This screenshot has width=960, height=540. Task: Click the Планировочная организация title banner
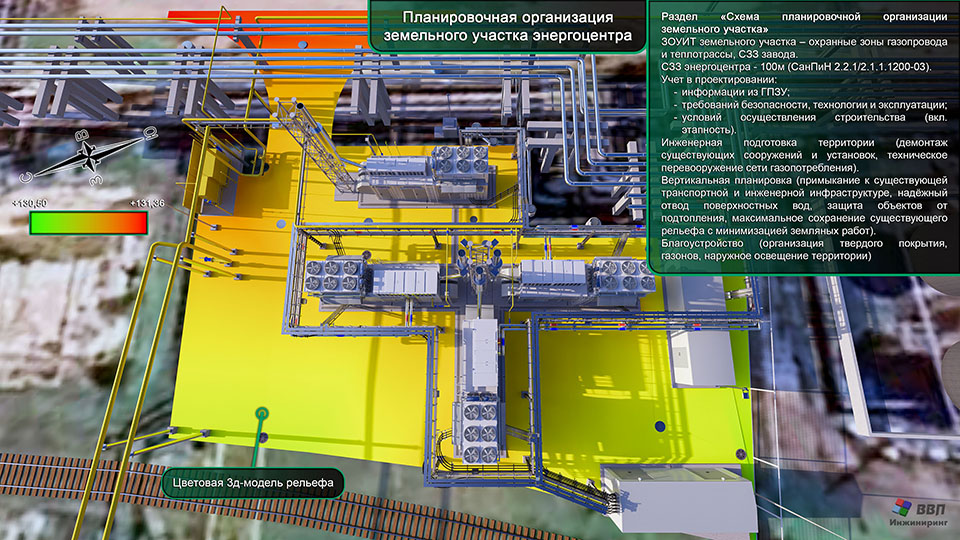click(x=508, y=26)
